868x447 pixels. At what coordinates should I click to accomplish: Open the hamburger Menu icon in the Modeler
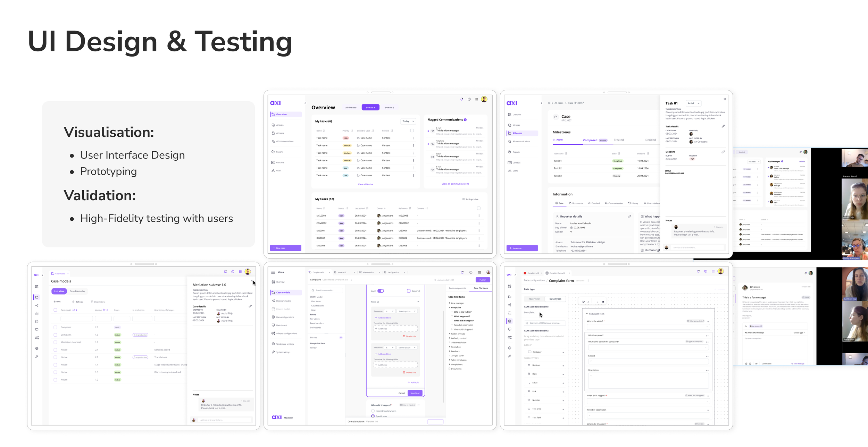coord(273,272)
